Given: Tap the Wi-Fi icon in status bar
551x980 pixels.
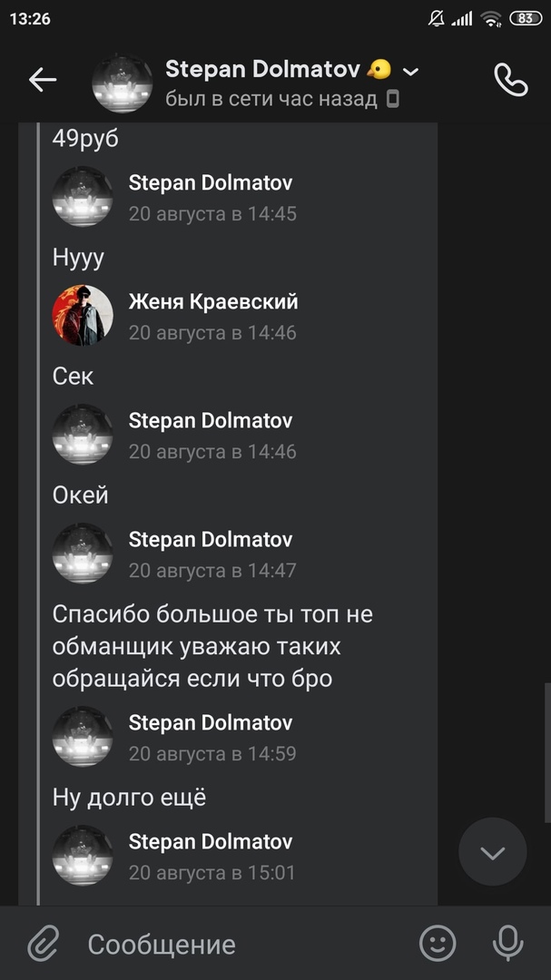Looking at the screenshot, I should (492, 19).
